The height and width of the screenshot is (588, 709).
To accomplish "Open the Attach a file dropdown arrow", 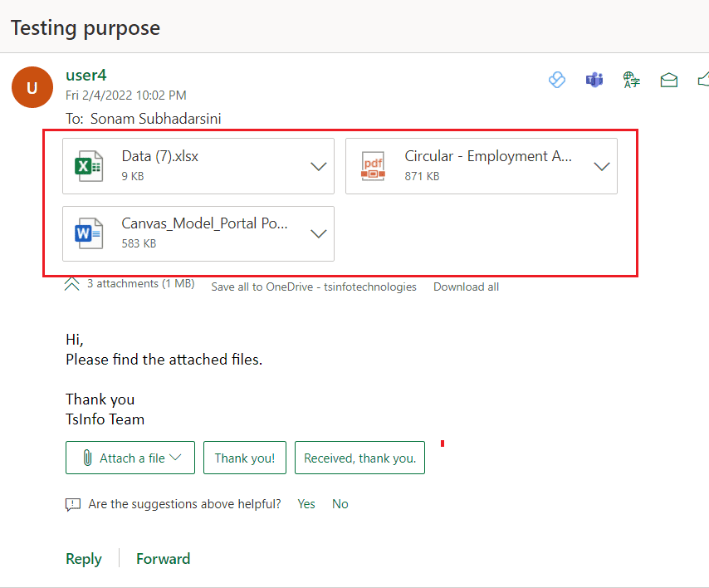I will [175, 458].
